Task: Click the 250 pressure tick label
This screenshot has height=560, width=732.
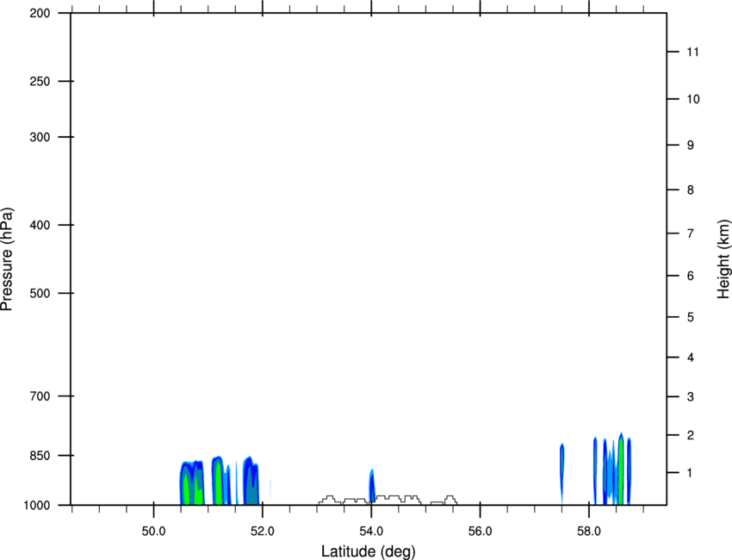Action: [x=40, y=81]
